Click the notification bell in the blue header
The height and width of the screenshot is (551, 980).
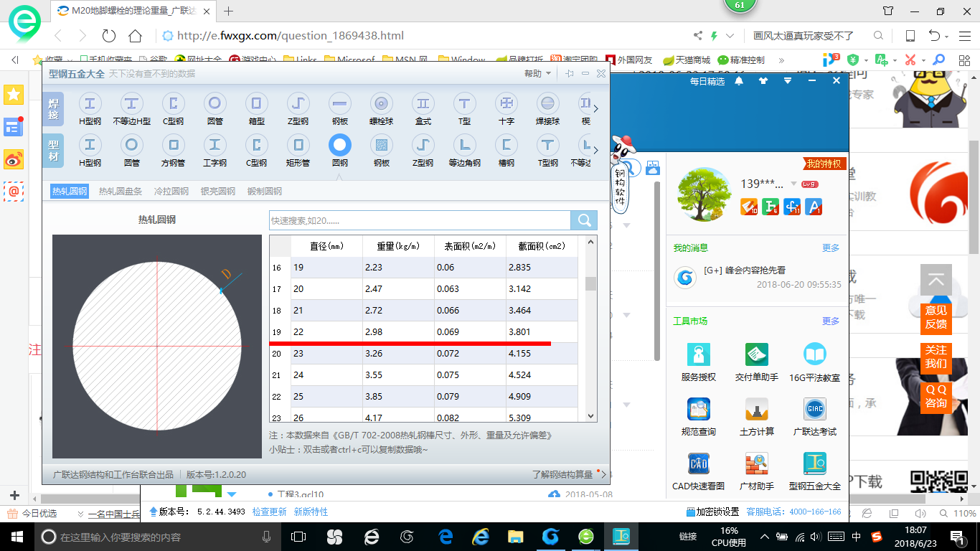point(739,81)
